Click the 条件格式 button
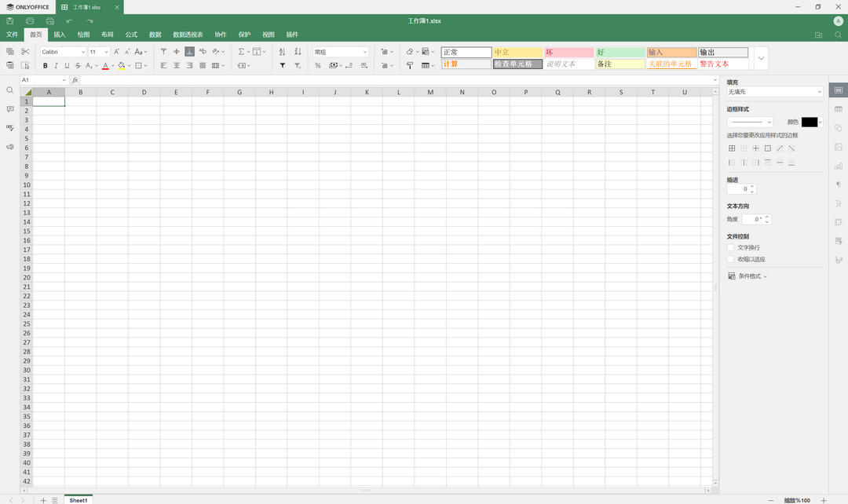This screenshot has width=848, height=504. click(x=747, y=276)
